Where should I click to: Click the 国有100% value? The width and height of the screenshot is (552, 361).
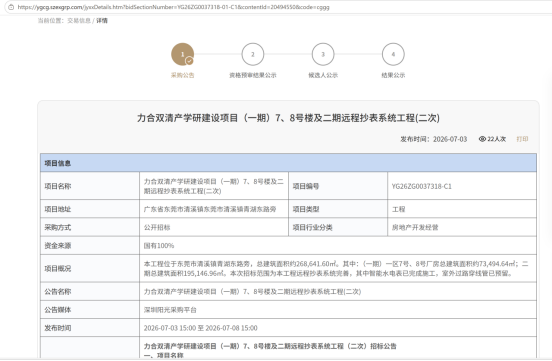click(159, 245)
